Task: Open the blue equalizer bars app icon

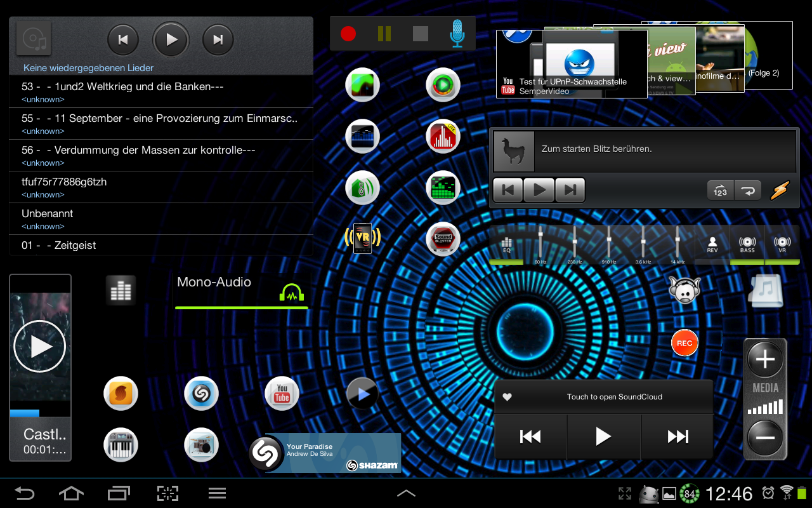Action: pyautogui.click(x=362, y=136)
